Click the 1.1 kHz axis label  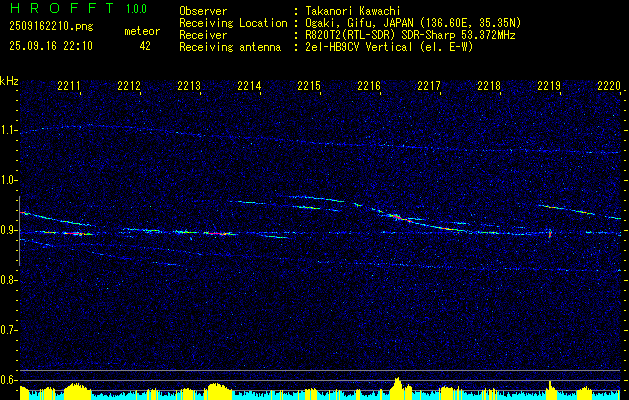pyautogui.click(x=9, y=130)
